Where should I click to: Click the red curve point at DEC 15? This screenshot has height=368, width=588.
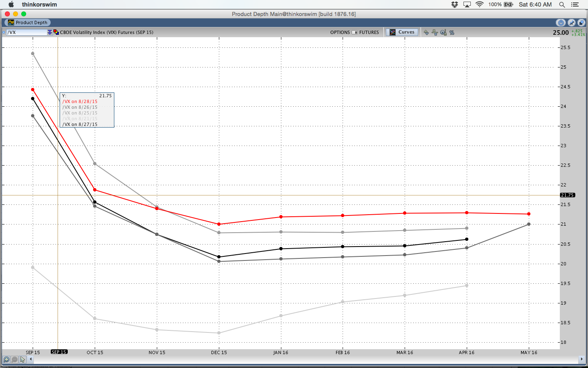[x=219, y=224]
